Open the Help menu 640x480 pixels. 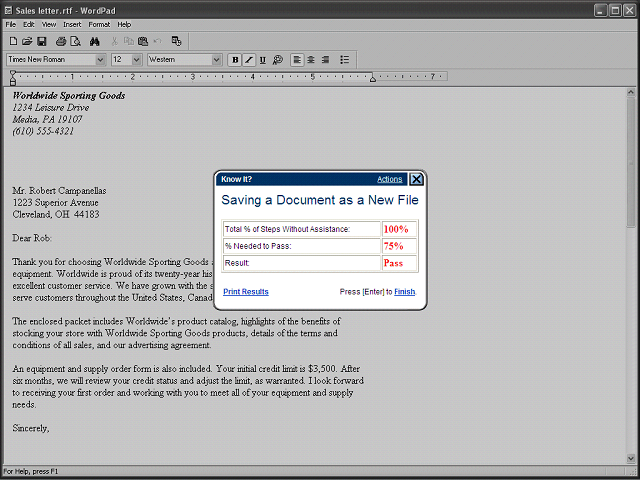tap(124, 24)
